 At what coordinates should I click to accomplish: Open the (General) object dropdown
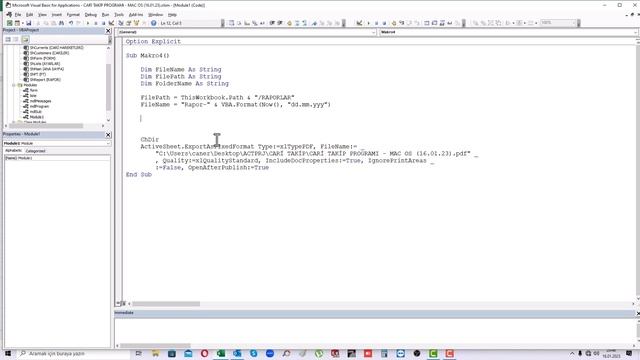pyautogui.click(x=373, y=32)
